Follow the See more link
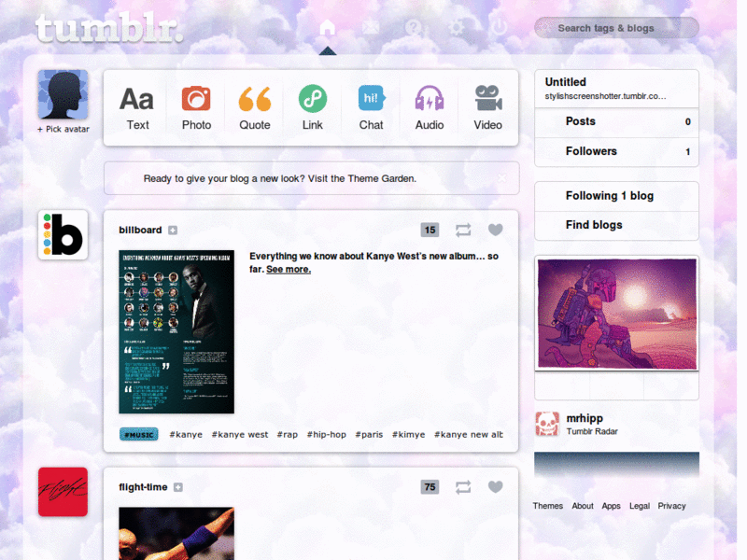Viewport: 747px width, 560px height. (x=289, y=270)
